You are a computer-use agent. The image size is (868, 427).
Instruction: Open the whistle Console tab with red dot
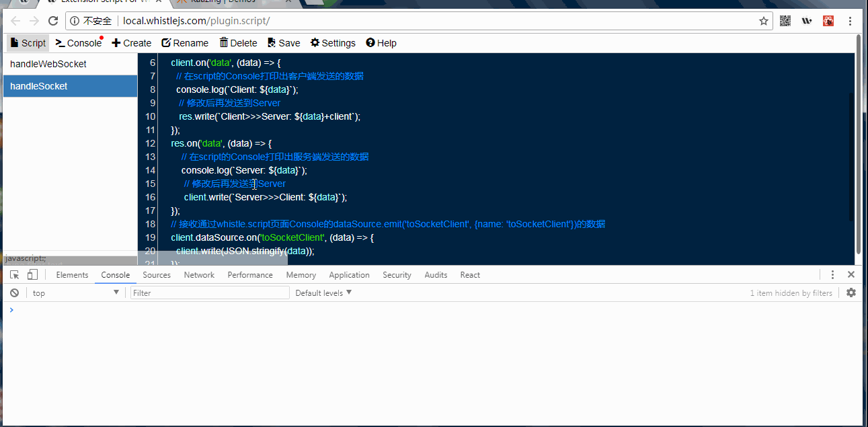pyautogui.click(x=79, y=43)
